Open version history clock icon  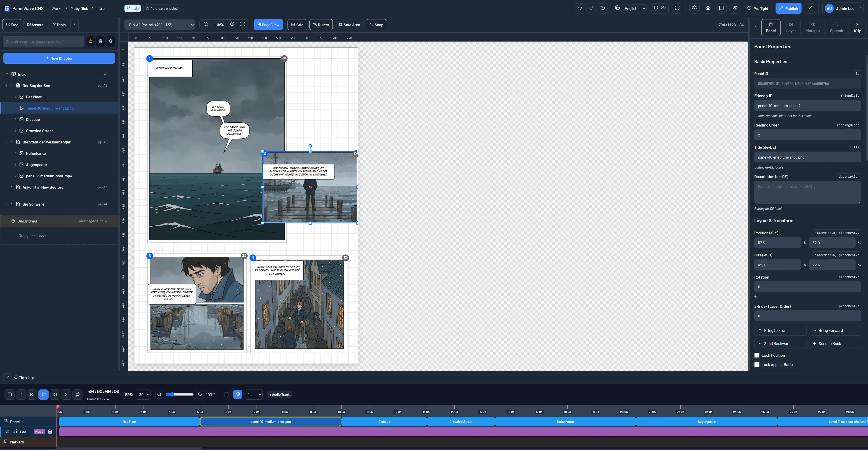603,8
